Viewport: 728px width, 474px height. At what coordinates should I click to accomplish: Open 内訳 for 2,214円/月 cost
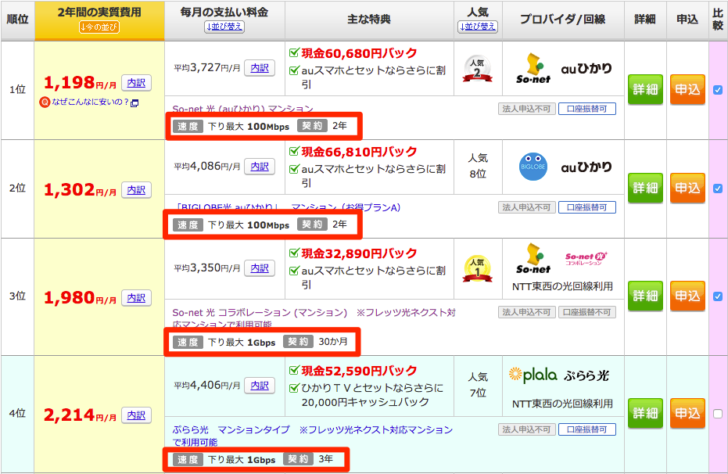coord(136,415)
